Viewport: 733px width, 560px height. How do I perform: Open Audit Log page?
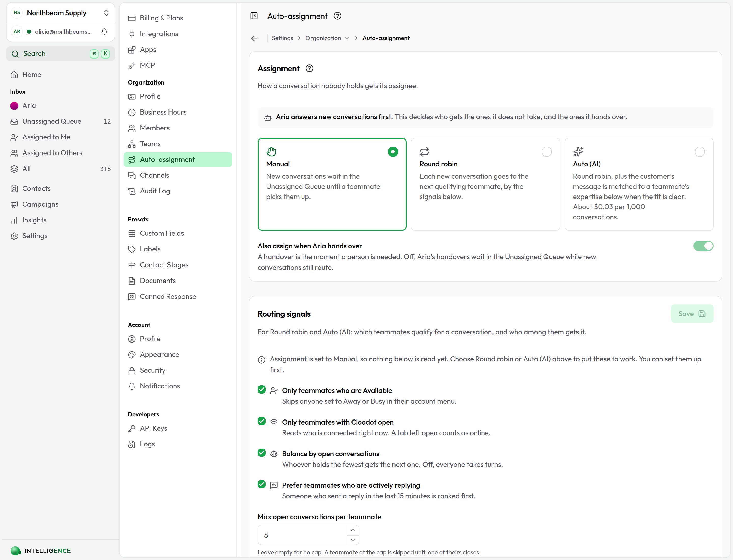coord(178,191)
